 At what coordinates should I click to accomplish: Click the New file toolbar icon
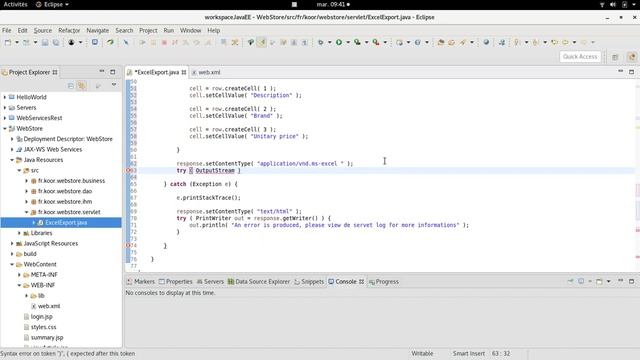[x=8, y=42]
